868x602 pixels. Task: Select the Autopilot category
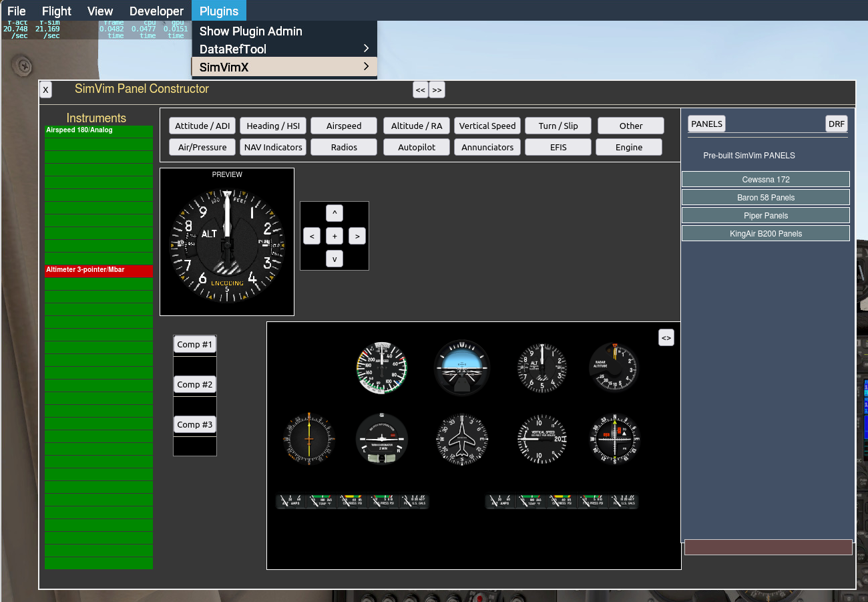coord(417,147)
